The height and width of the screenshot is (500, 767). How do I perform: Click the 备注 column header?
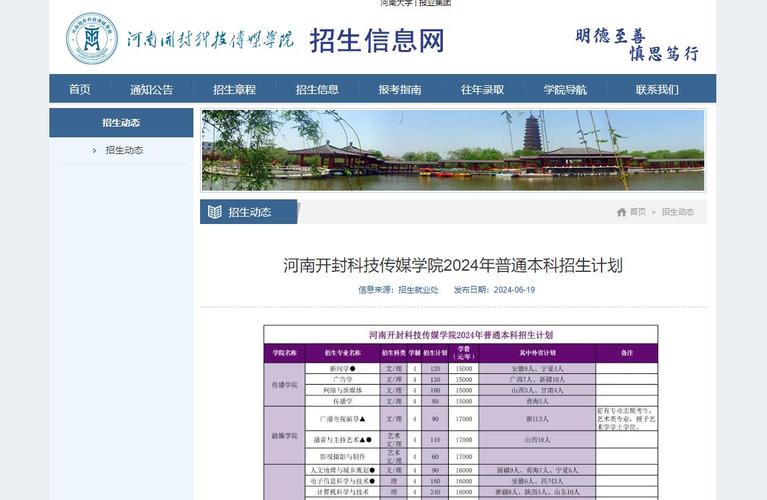pos(627,353)
